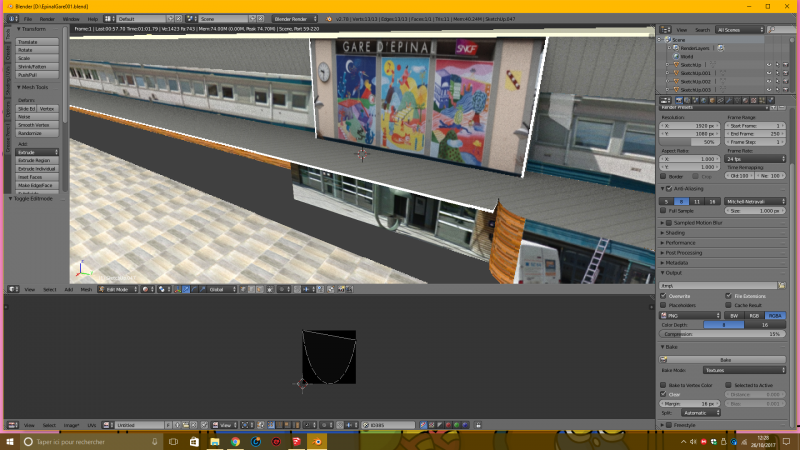
Task: Enable the Placeholders checkbox
Action: click(663, 305)
